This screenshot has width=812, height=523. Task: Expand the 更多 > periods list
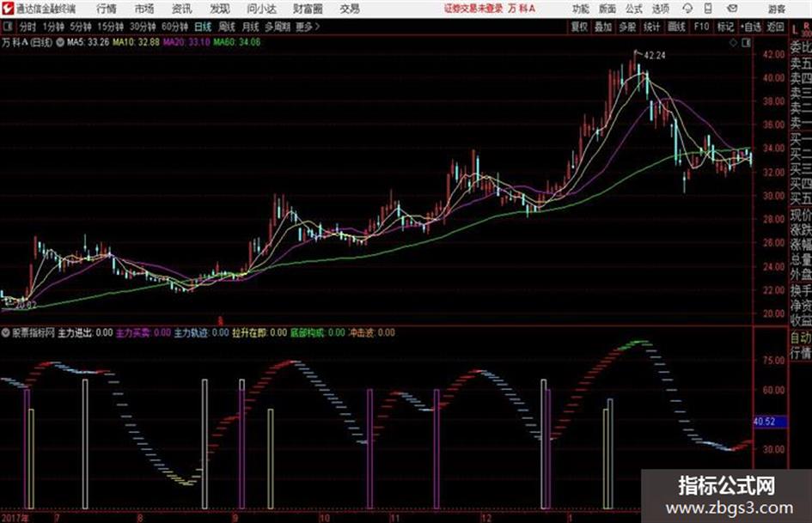pos(308,27)
